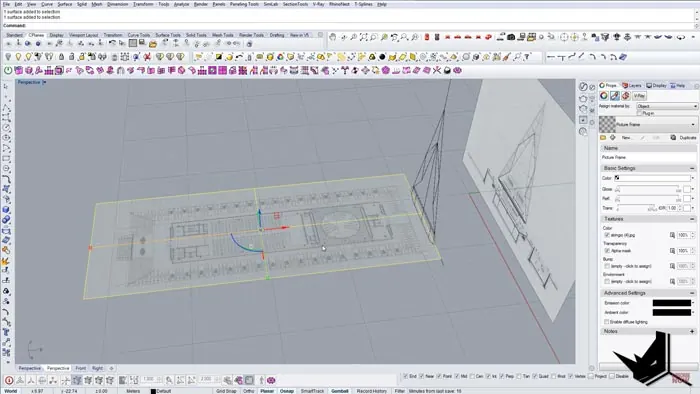The image size is (700, 394).
Task: Click the pink pentagon icon in bottom toolbar row
Action: click(386, 71)
